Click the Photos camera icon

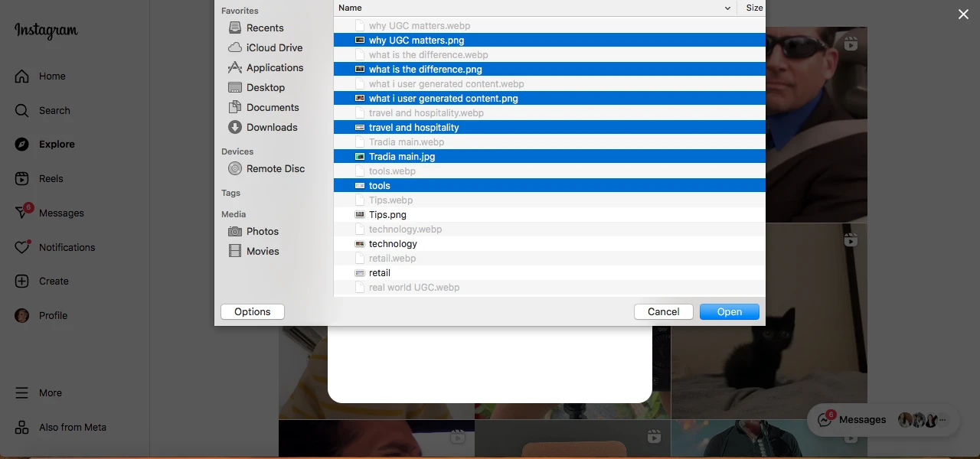tap(235, 232)
